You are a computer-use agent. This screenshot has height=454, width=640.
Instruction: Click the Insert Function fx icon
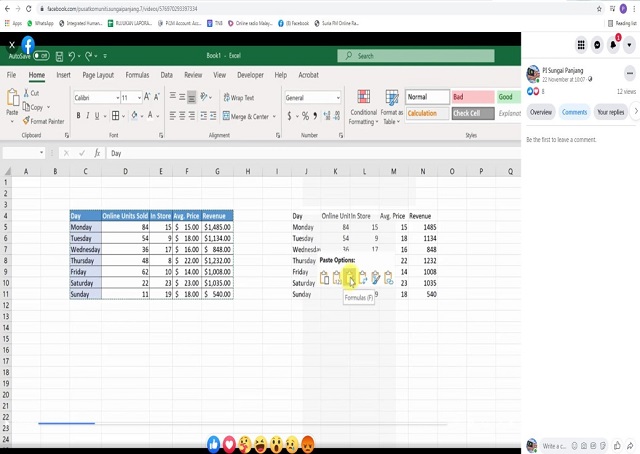(97, 153)
